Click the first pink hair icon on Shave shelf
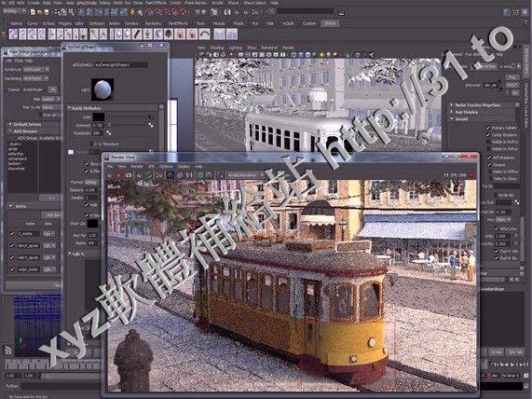The width and height of the screenshot is (532, 399). coord(13,34)
